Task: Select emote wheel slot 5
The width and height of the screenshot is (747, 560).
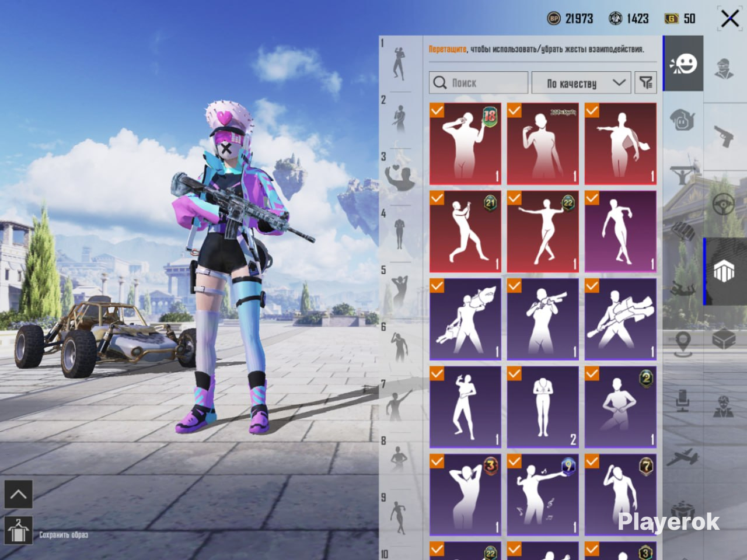Action: click(399, 292)
